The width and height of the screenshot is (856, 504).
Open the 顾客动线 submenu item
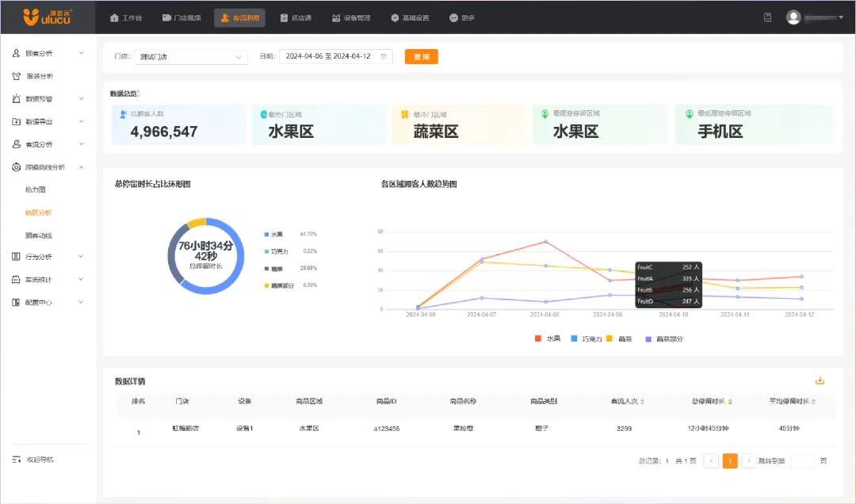tap(38, 235)
